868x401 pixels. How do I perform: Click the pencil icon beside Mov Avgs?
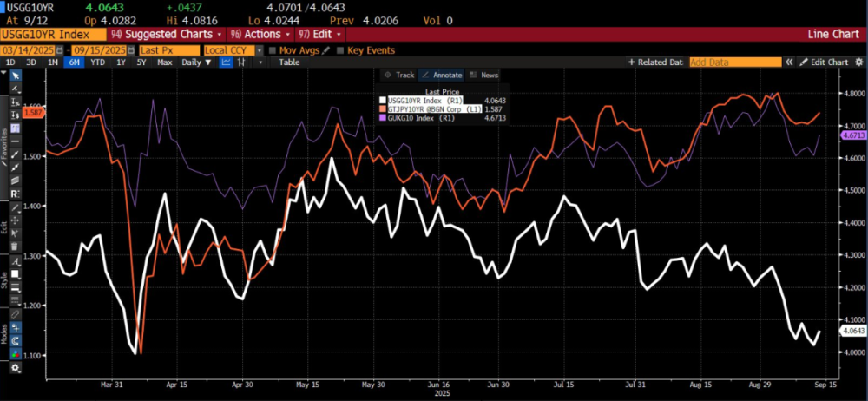click(x=325, y=49)
